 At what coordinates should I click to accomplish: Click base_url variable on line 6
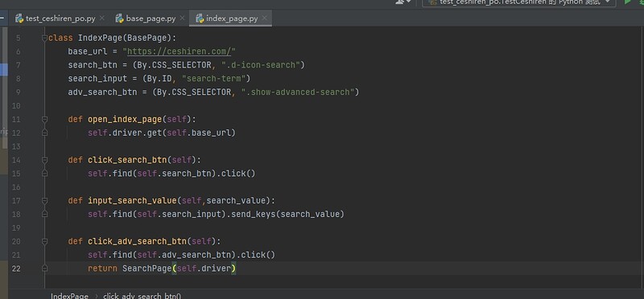coord(88,51)
